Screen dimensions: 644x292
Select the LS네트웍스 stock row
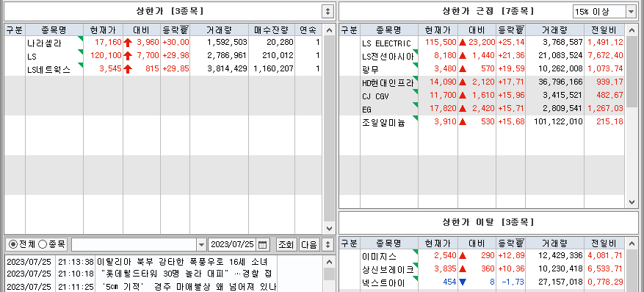point(163,69)
